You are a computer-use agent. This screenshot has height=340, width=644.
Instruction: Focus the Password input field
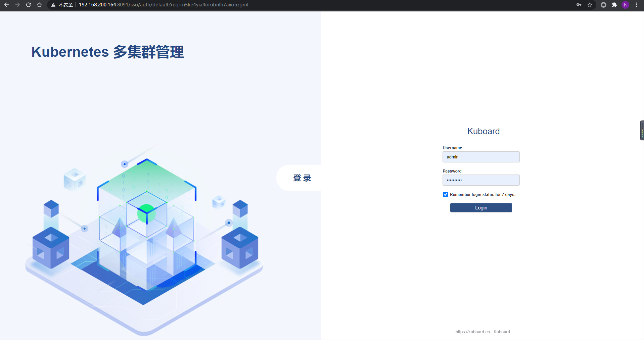coord(480,180)
